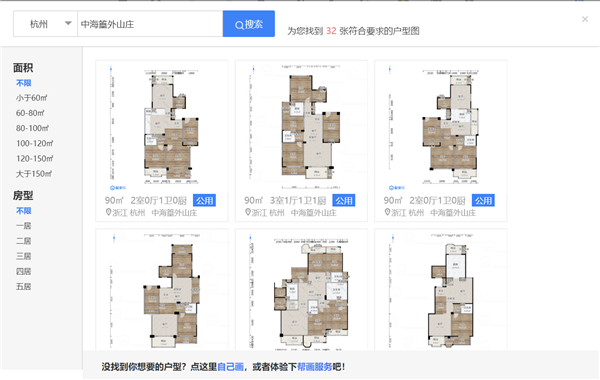Filter area by 100-120㎡
The height and width of the screenshot is (380, 600).
34,144
